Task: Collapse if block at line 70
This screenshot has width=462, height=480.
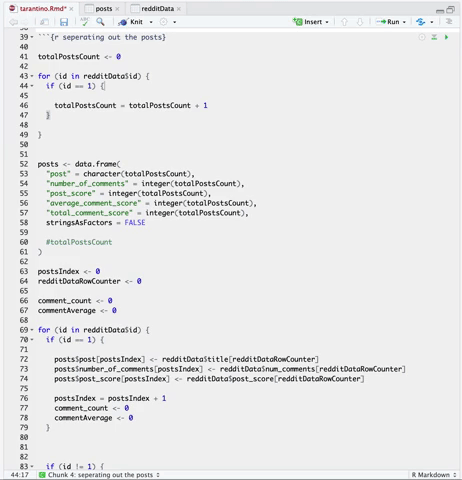Action: (32, 340)
